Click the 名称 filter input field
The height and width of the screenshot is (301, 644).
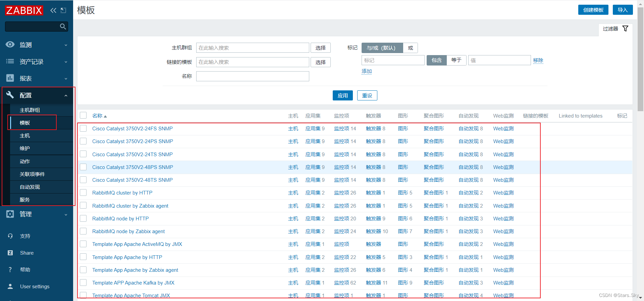[252, 76]
